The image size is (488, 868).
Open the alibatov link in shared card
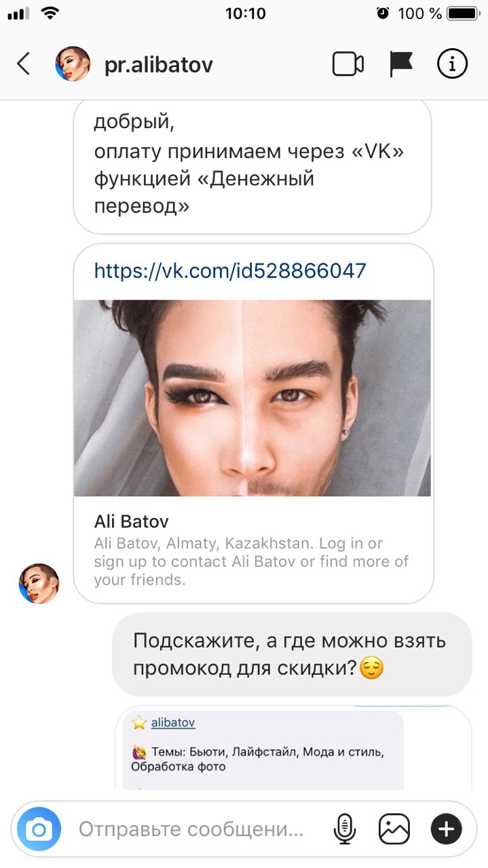pos(172,723)
